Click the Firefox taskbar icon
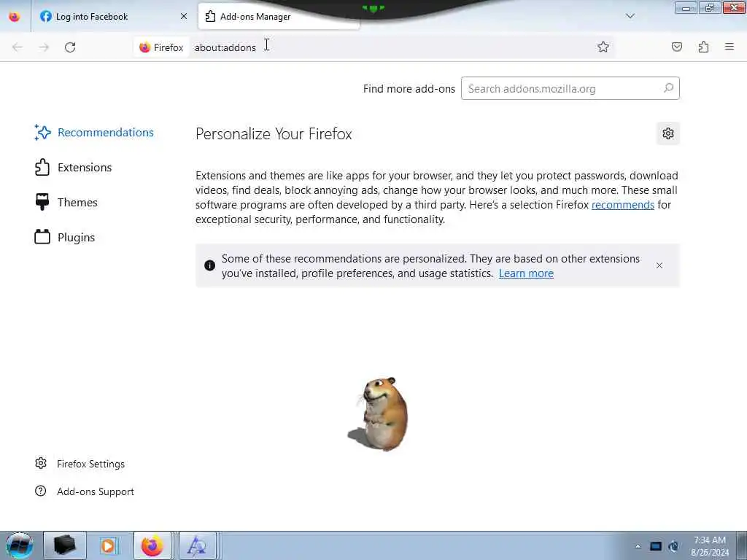This screenshot has width=747, height=560. click(152, 545)
